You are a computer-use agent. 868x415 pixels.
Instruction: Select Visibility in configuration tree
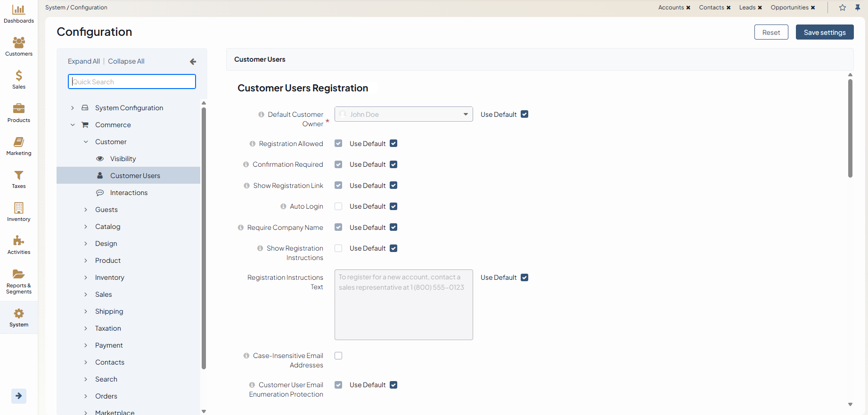click(x=123, y=159)
